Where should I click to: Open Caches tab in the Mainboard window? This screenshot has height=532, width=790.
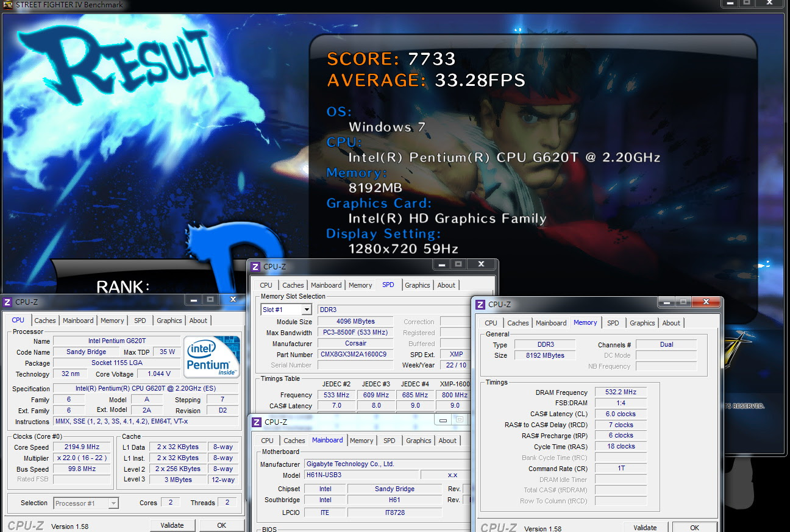click(x=294, y=441)
